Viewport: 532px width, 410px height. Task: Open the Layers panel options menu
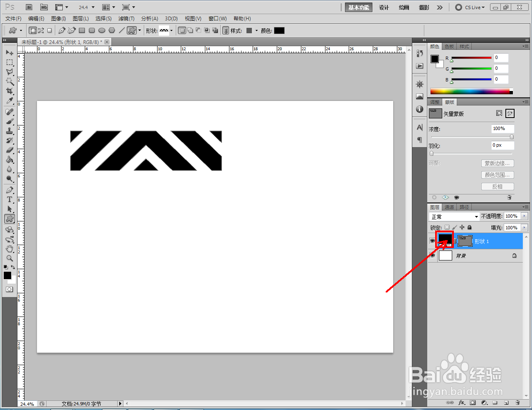tap(526, 207)
